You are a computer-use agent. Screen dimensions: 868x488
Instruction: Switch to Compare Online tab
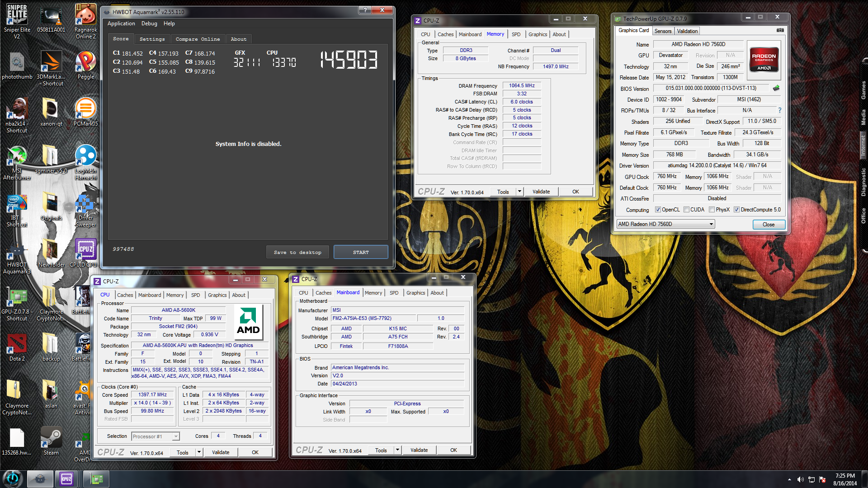(x=198, y=39)
